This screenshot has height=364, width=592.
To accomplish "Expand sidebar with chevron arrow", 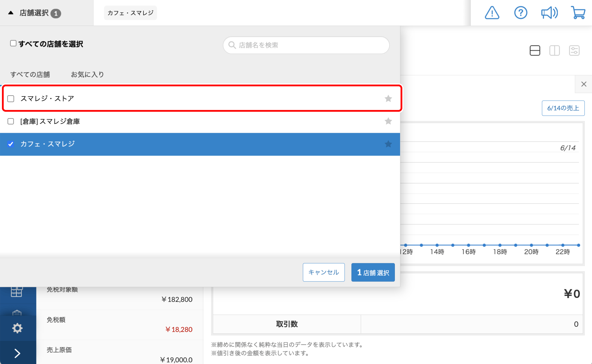I will [17, 353].
